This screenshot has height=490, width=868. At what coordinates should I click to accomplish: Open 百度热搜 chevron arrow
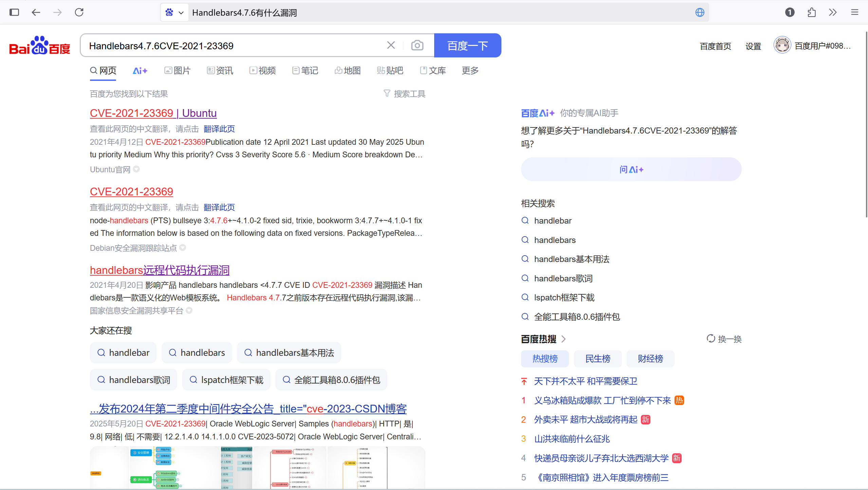[564, 339]
